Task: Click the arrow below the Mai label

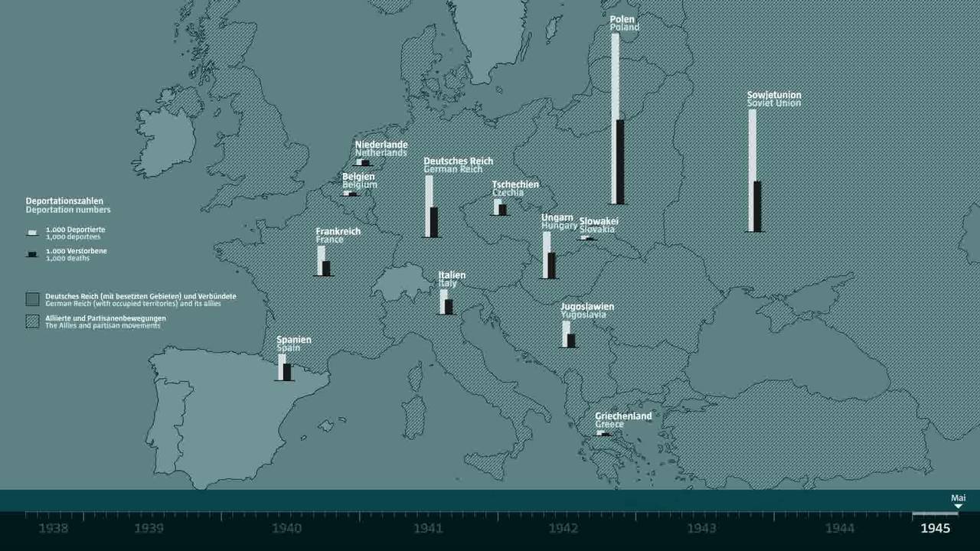Action: click(x=958, y=505)
